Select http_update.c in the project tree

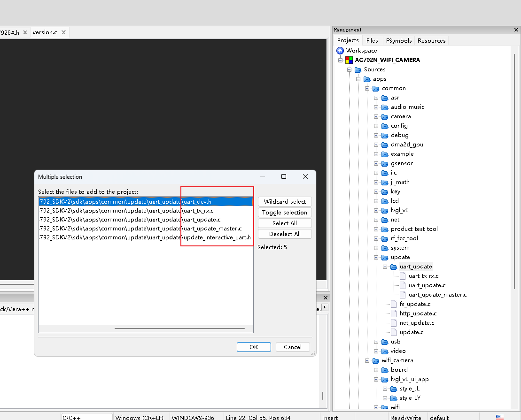[x=418, y=313]
